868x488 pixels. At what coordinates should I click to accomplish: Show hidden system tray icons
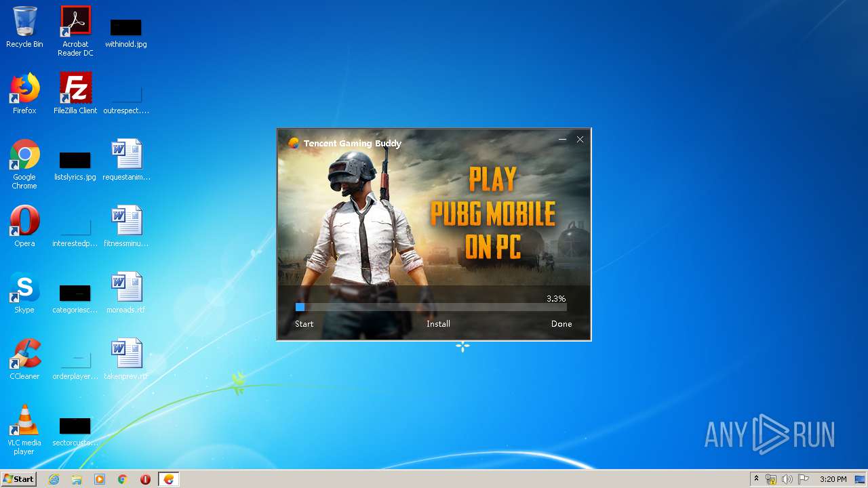coord(756,479)
